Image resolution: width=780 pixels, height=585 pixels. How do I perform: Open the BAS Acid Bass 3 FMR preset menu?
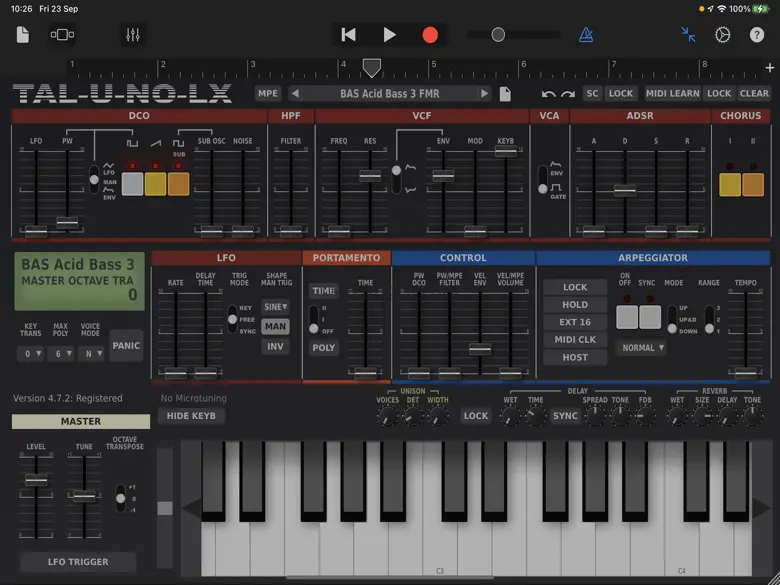pos(389,94)
